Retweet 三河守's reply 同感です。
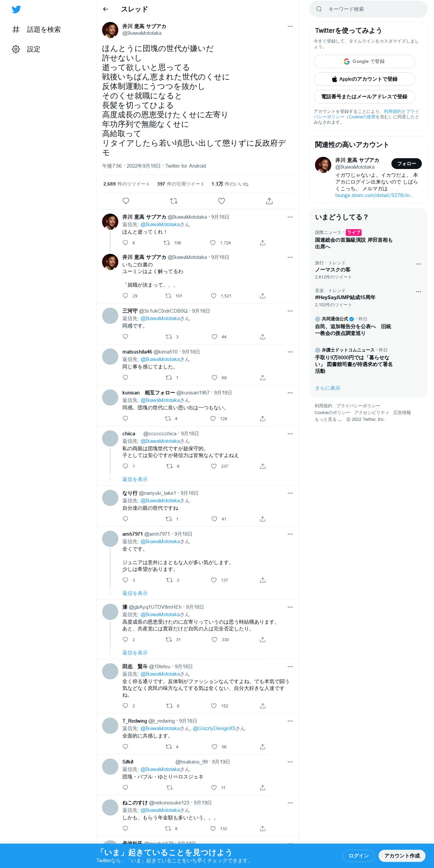Image resolution: width=434 pixels, height=868 pixels. pyautogui.click(x=169, y=337)
